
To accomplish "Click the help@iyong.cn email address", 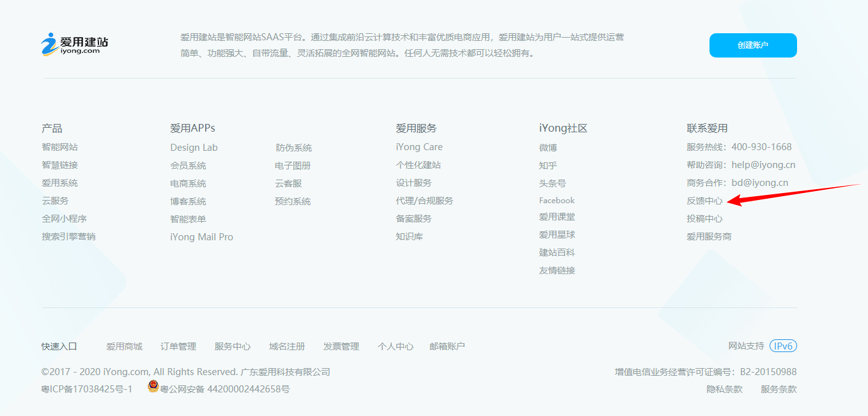I will click(764, 165).
